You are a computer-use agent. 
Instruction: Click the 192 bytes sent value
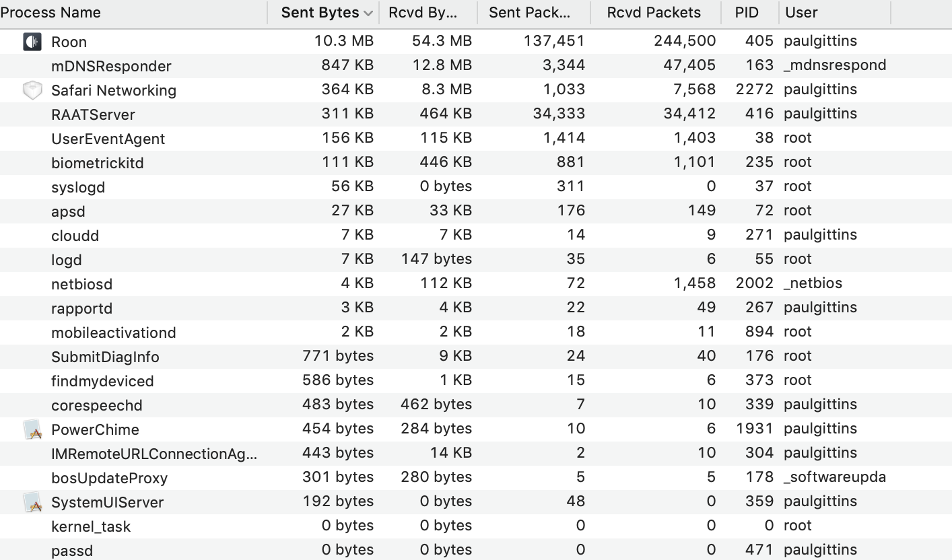pos(338,501)
